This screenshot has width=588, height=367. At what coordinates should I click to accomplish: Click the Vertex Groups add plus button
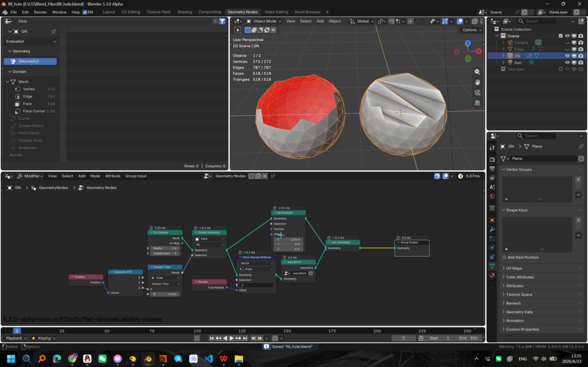pyautogui.click(x=578, y=179)
